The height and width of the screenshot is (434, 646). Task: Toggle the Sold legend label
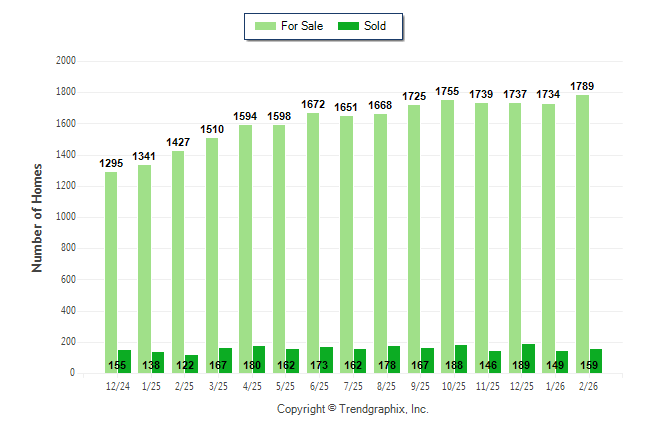coord(376,26)
